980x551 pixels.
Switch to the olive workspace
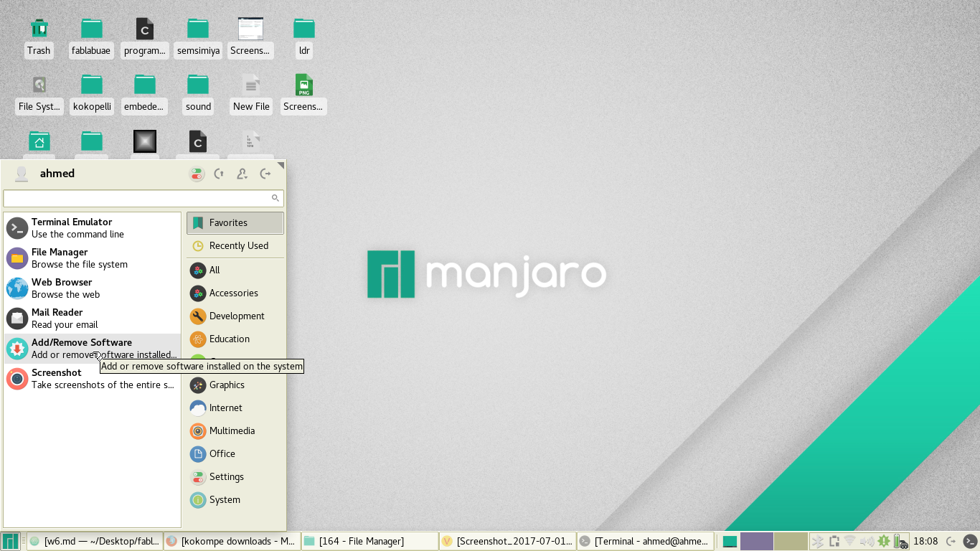click(791, 541)
